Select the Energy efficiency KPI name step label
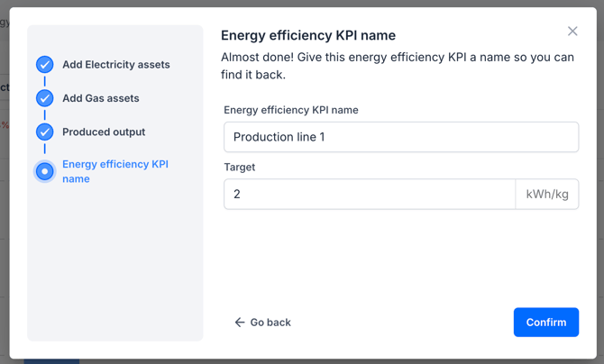 tap(114, 171)
